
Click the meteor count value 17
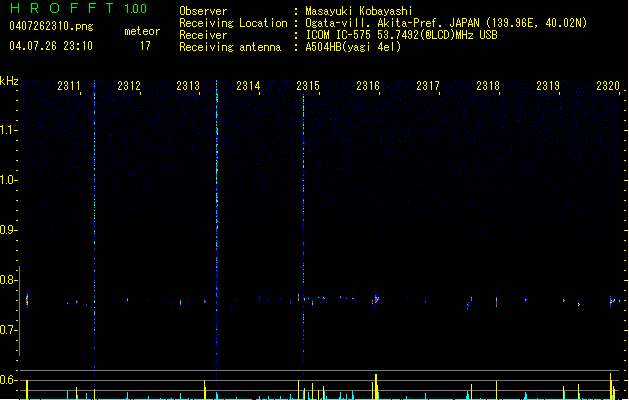(x=145, y=46)
